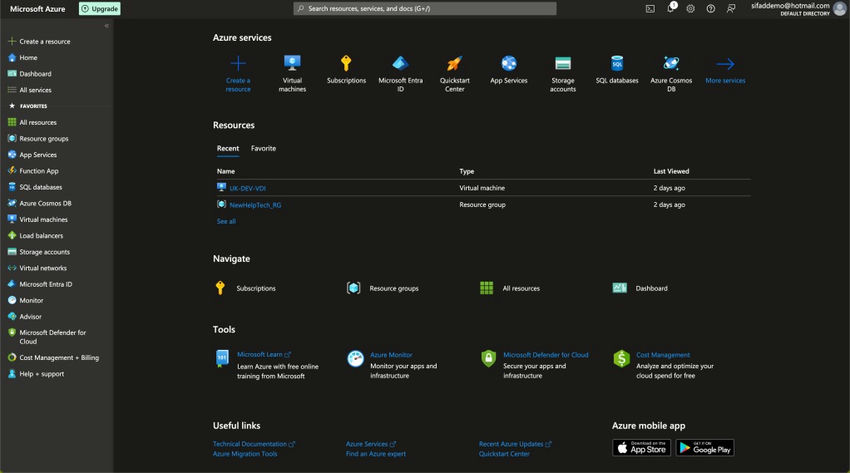Image resolution: width=850 pixels, height=473 pixels.
Task: Open the Find an Azure expert link
Action: pos(376,454)
